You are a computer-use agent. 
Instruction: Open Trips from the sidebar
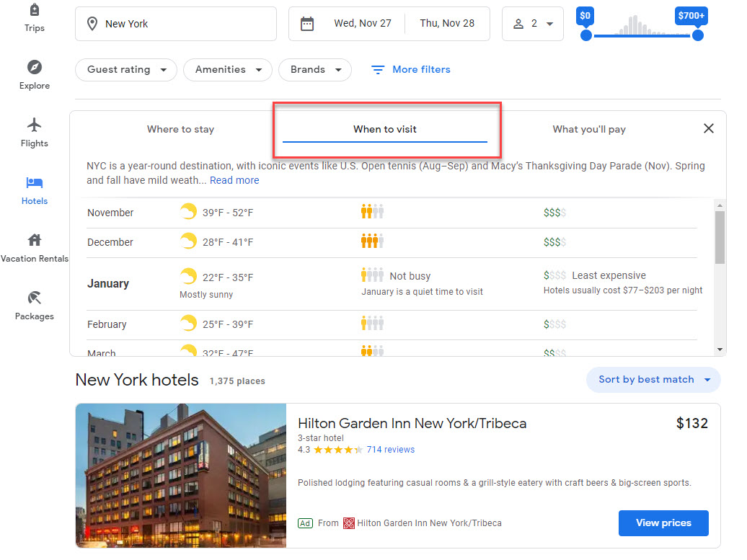coord(34,18)
